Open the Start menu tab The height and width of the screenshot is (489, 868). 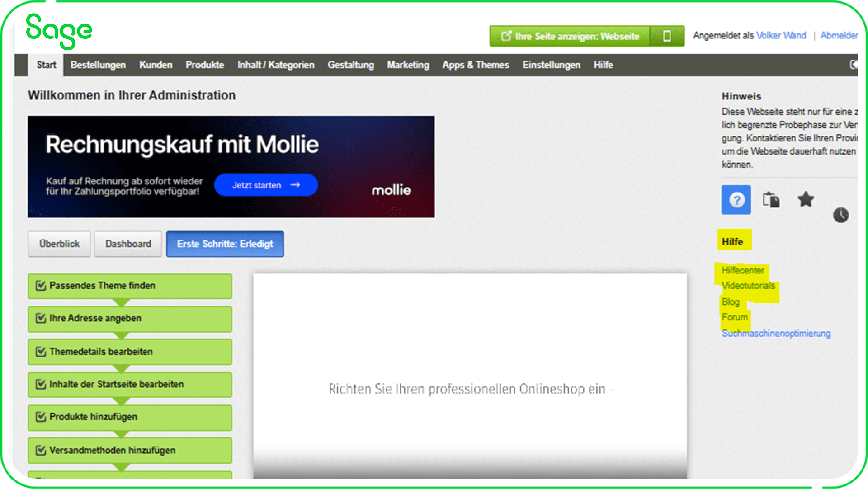click(x=46, y=65)
